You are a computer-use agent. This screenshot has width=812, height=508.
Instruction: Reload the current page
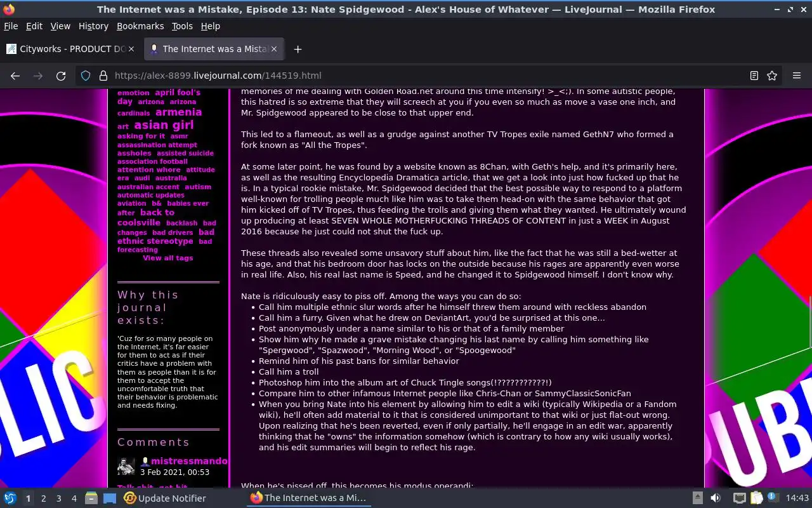[x=61, y=76]
